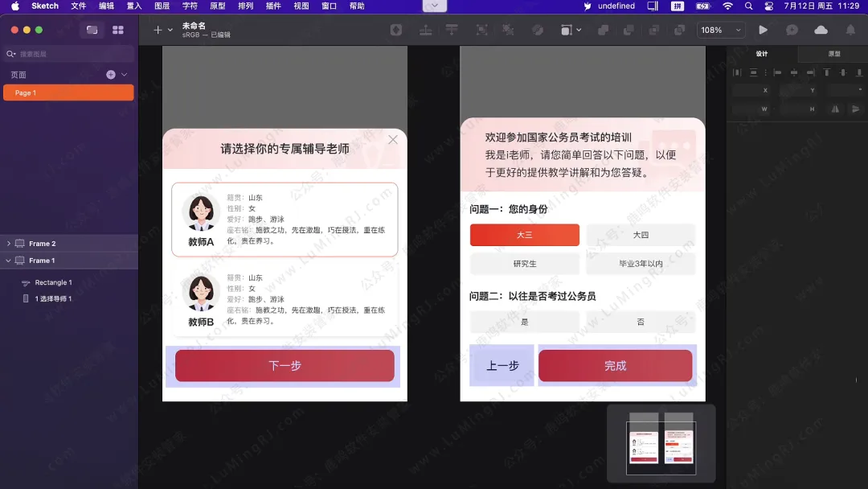Toggle the layer list view in the sidebar

[92, 30]
